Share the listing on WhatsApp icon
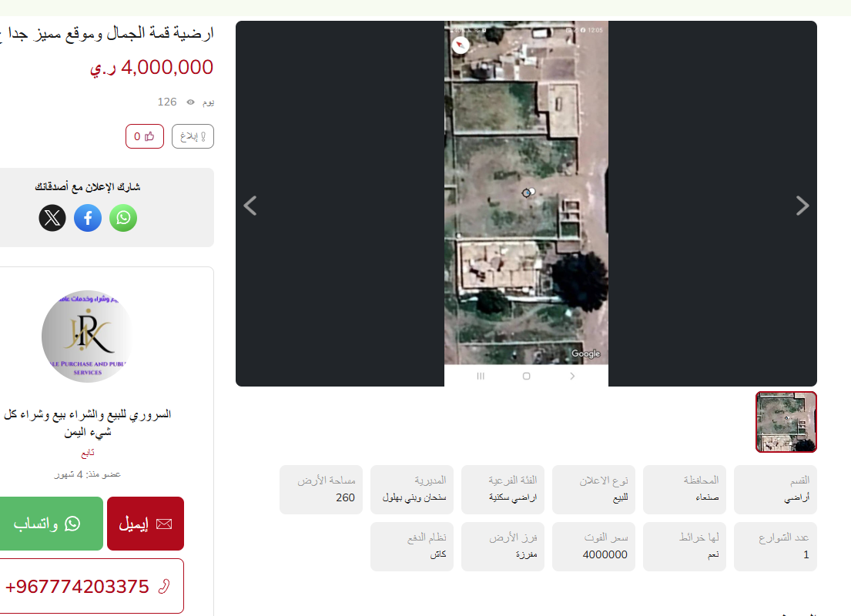This screenshot has width=851, height=616. [123, 218]
